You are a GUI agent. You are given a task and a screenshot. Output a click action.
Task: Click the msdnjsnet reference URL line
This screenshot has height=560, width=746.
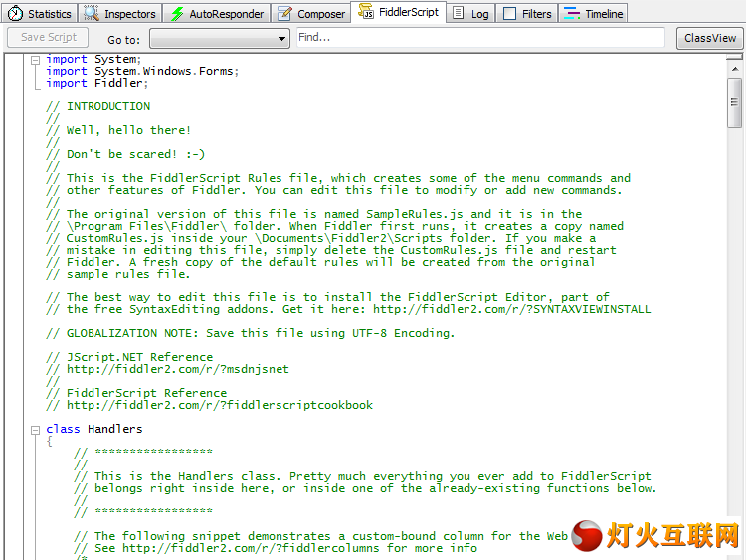coord(177,369)
